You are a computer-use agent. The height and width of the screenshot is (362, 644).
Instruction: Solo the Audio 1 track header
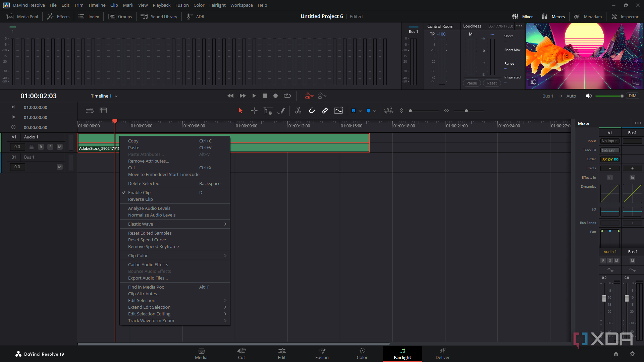coord(50,147)
